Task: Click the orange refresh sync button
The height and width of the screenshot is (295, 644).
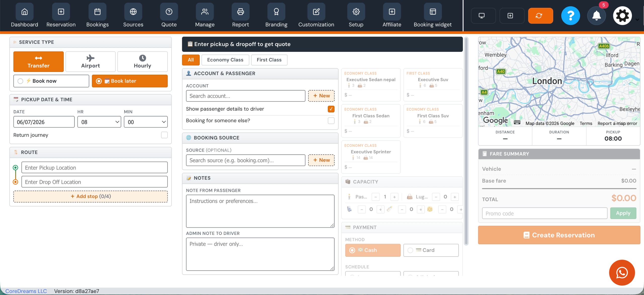Action: coord(540,16)
